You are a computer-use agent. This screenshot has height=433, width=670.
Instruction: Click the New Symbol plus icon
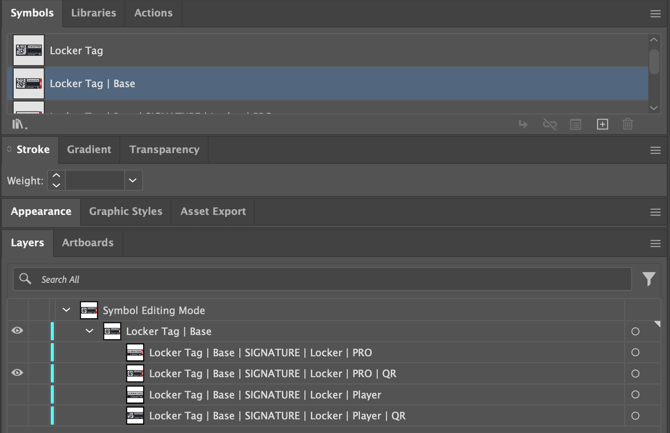(x=602, y=124)
